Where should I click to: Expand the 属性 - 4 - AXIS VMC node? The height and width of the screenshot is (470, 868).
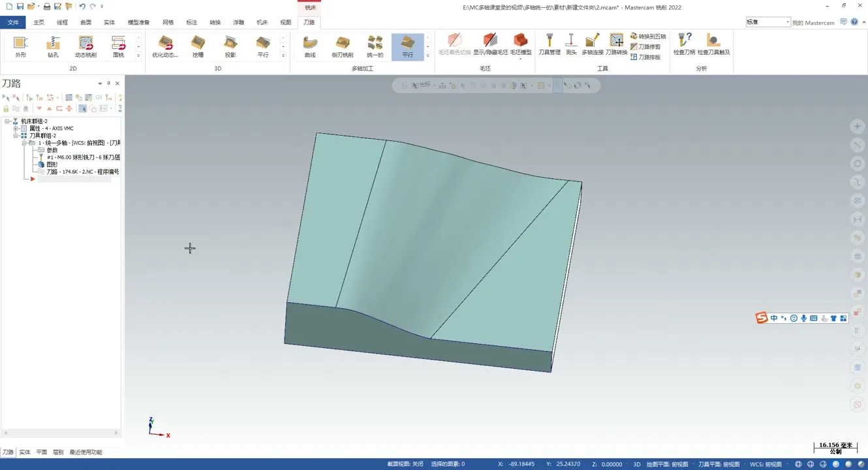(x=16, y=129)
